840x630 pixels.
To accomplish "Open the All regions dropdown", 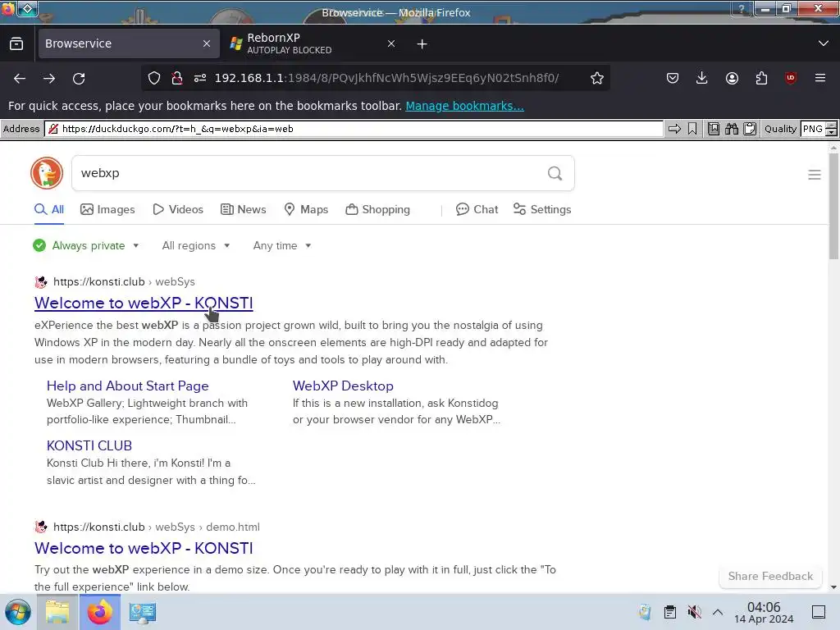I will coord(196,245).
